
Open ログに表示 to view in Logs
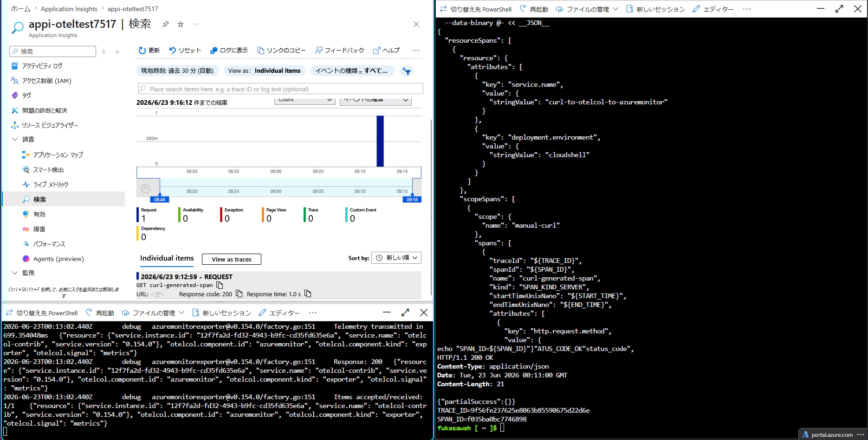(229, 51)
